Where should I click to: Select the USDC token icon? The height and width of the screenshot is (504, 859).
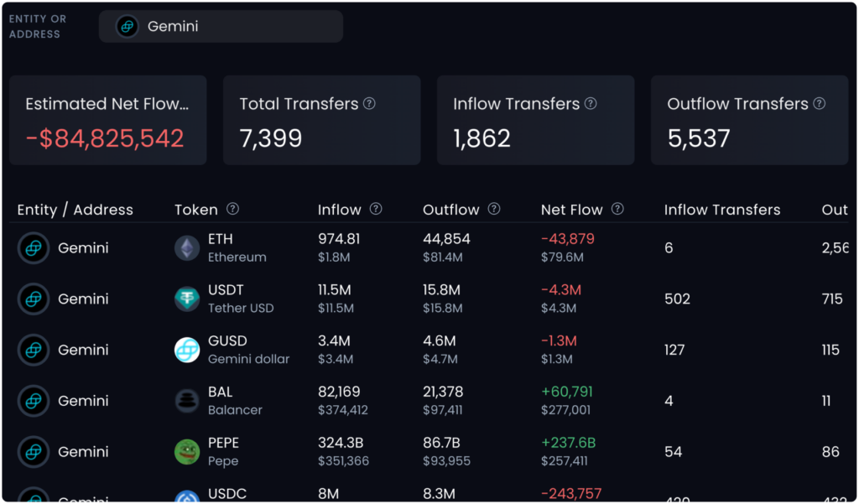coord(187,497)
